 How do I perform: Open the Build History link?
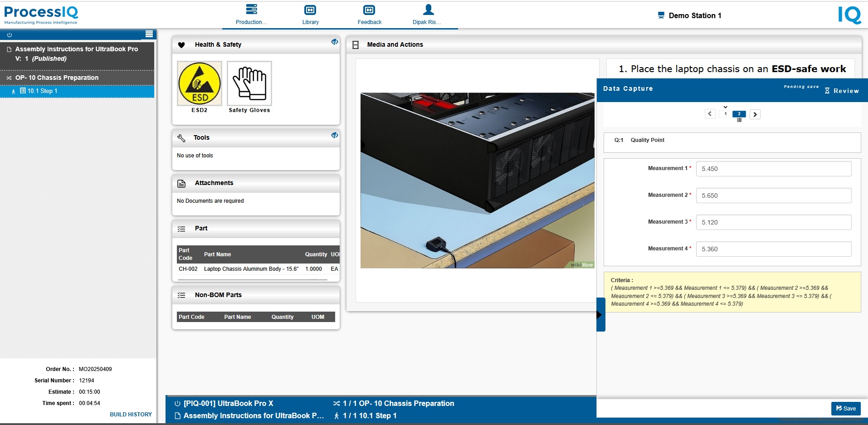point(131,415)
